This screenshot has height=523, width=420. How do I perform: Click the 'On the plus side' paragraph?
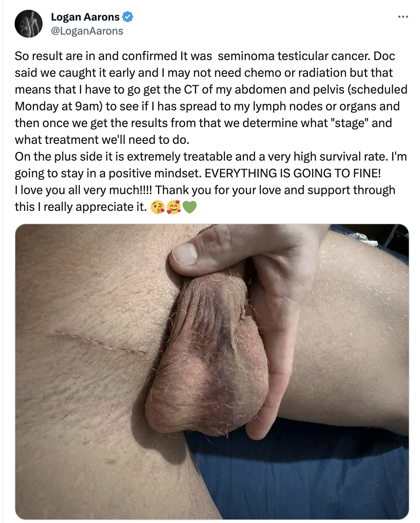pos(211,165)
